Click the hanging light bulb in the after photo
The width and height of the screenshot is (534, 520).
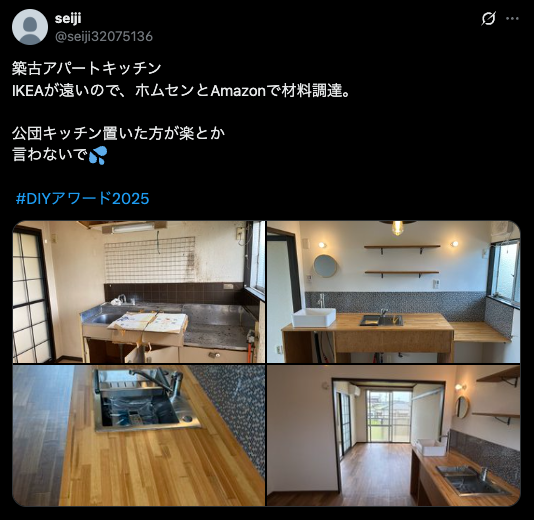coord(397,228)
